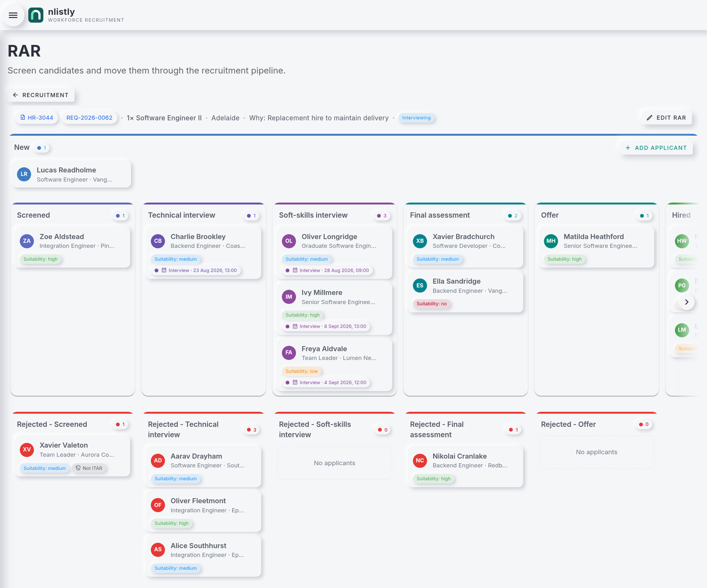Open the REQ-2026-0062 requisition chip
This screenshot has height=588, width=707.
point(89,118)
